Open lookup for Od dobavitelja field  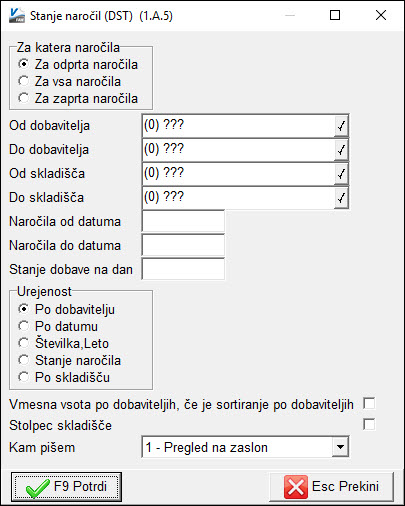[341, 126]
